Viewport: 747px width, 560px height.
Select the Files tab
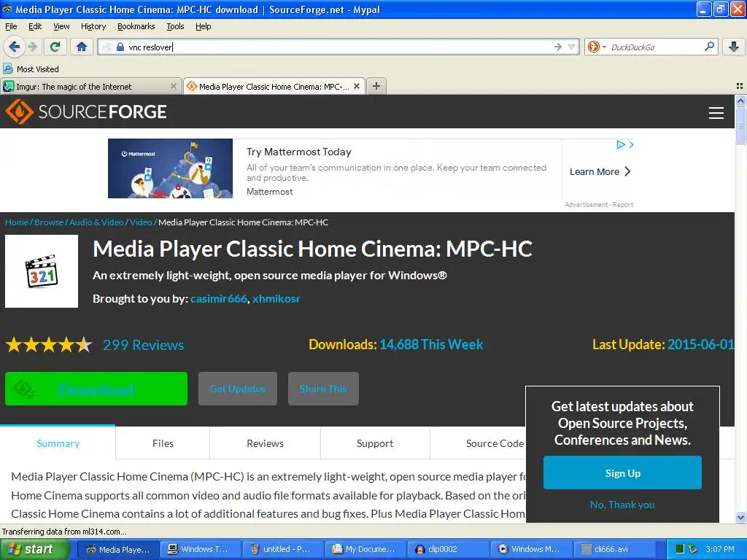pyautogui.click(x=163, y=443)
